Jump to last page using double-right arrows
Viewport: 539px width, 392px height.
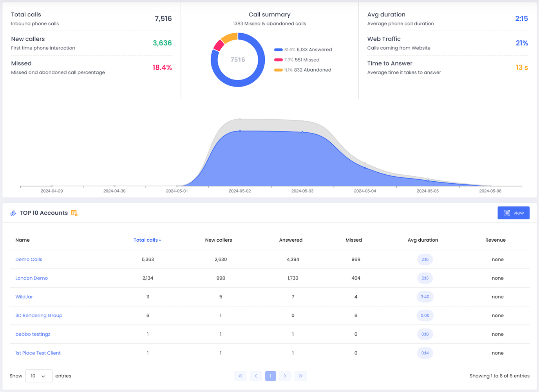tap(300, 376)
